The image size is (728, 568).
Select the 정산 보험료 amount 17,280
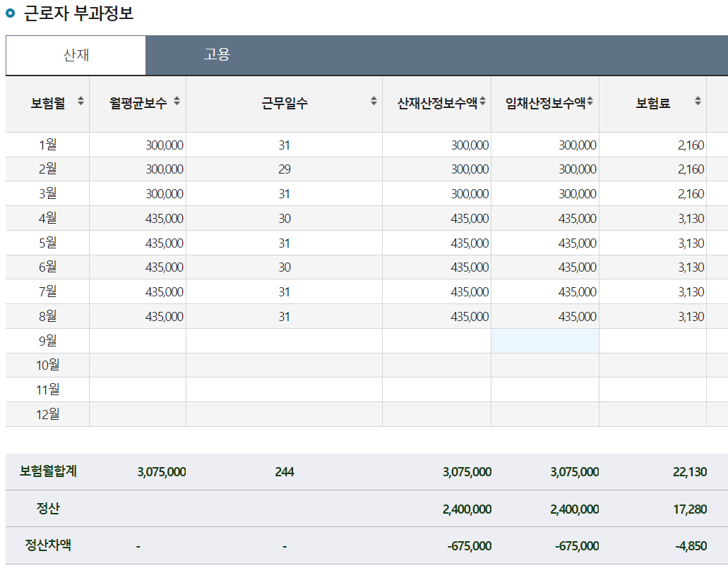(x=689, y=509)
